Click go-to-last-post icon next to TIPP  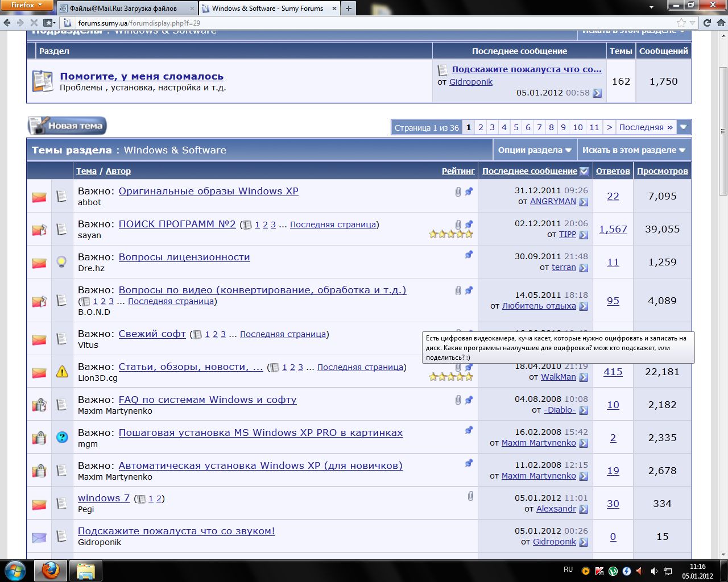click(x=584, y=235)
